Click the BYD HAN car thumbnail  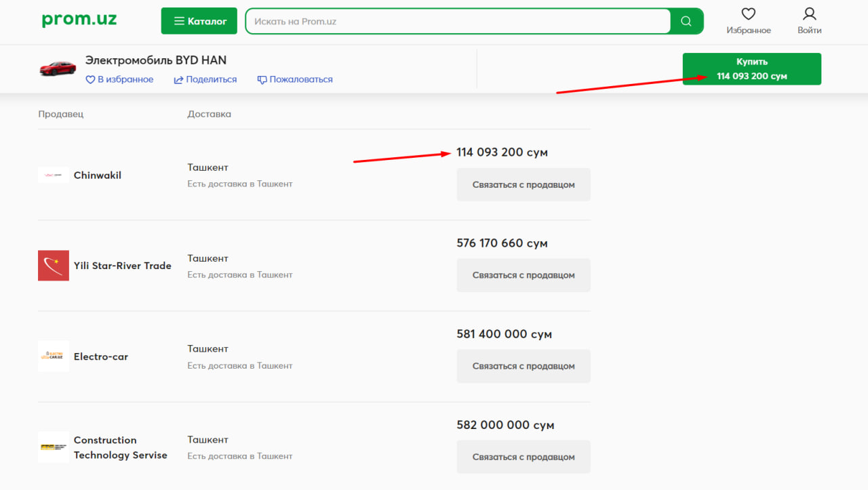(58, 68)
